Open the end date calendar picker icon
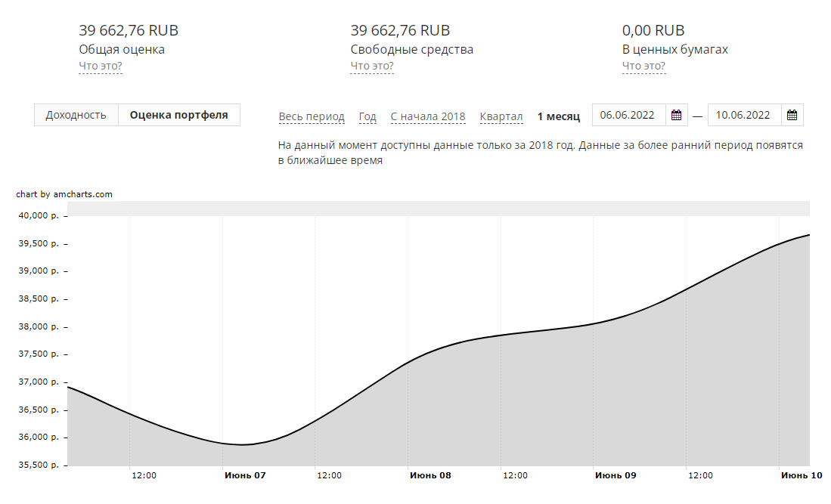The image size is (831, 504). tap(792, 116)
